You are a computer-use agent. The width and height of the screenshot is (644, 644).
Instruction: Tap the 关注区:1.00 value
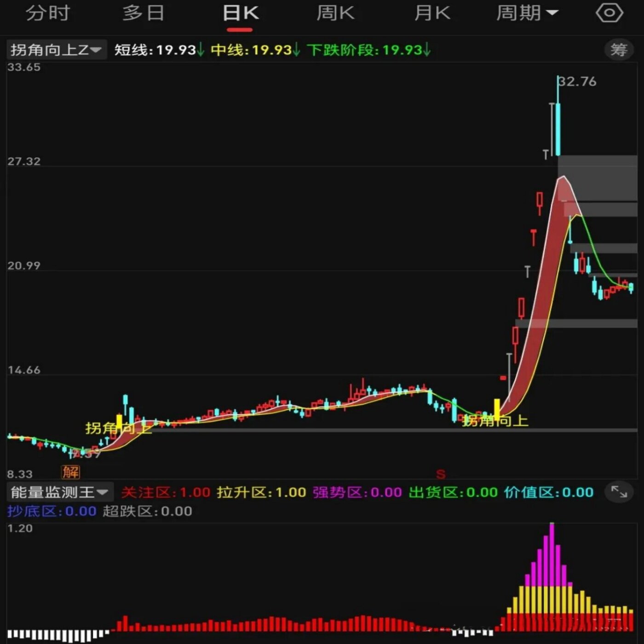166,492
